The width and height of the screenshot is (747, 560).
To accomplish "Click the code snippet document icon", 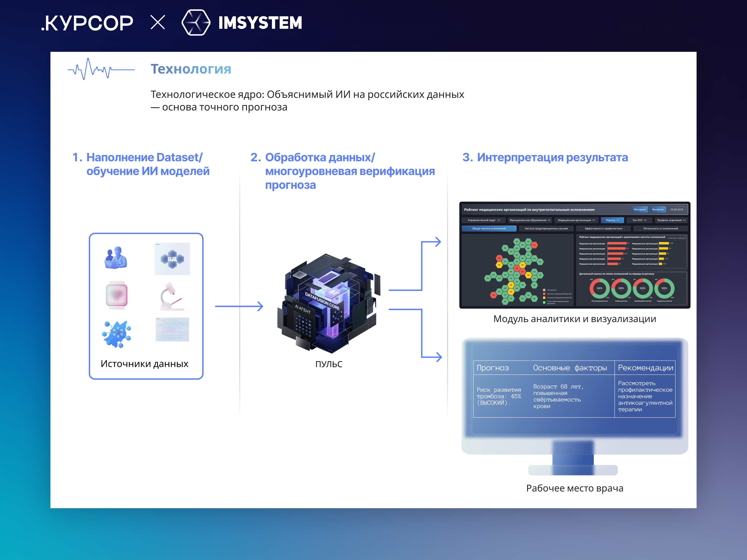I will tap(172, 329).
